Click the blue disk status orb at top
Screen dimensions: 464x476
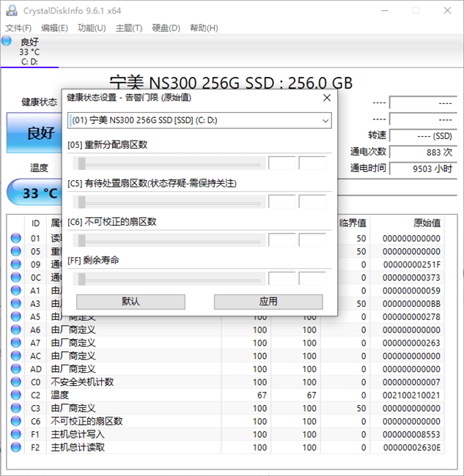(x=9, y=42)
